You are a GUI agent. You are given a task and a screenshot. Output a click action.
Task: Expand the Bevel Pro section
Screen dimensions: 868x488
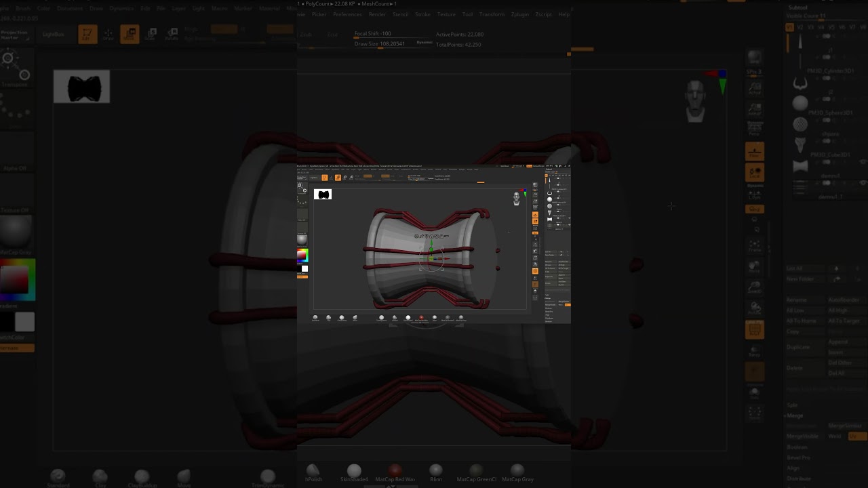[x=798, y=457]
